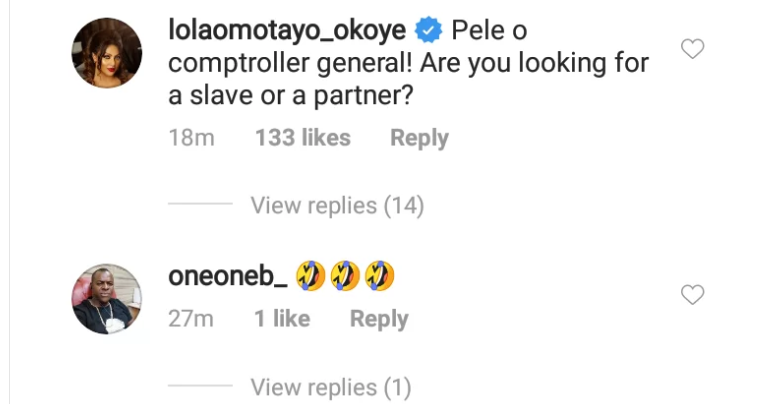The height and width of the screenshot is (404, 766).
Task: Open lolaomotayo_okoye's profile picture
Action: [107, 53]
